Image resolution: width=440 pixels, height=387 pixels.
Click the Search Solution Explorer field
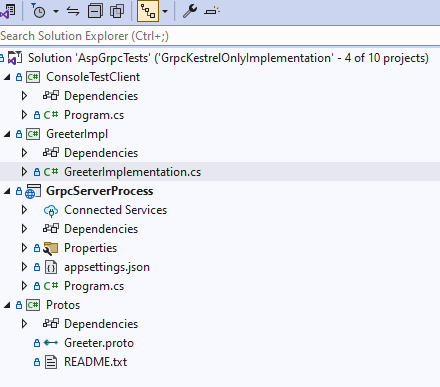220,36
